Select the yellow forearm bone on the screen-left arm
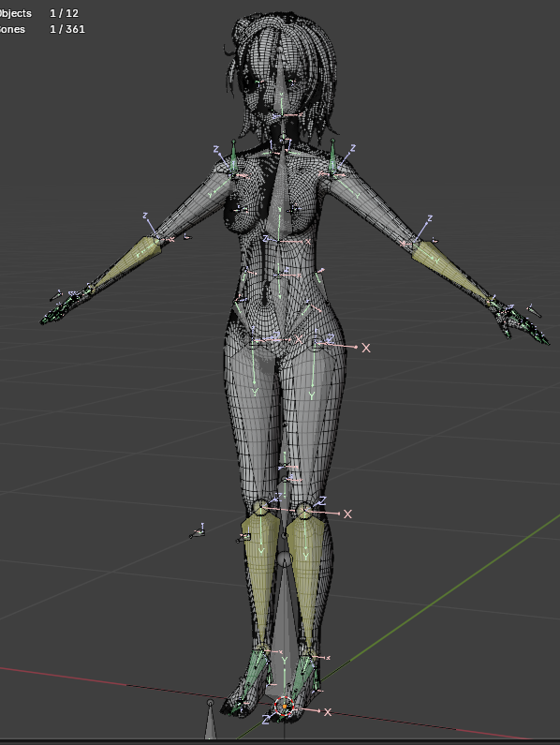The height and width of the screenshot is (745, 560). 127,263
